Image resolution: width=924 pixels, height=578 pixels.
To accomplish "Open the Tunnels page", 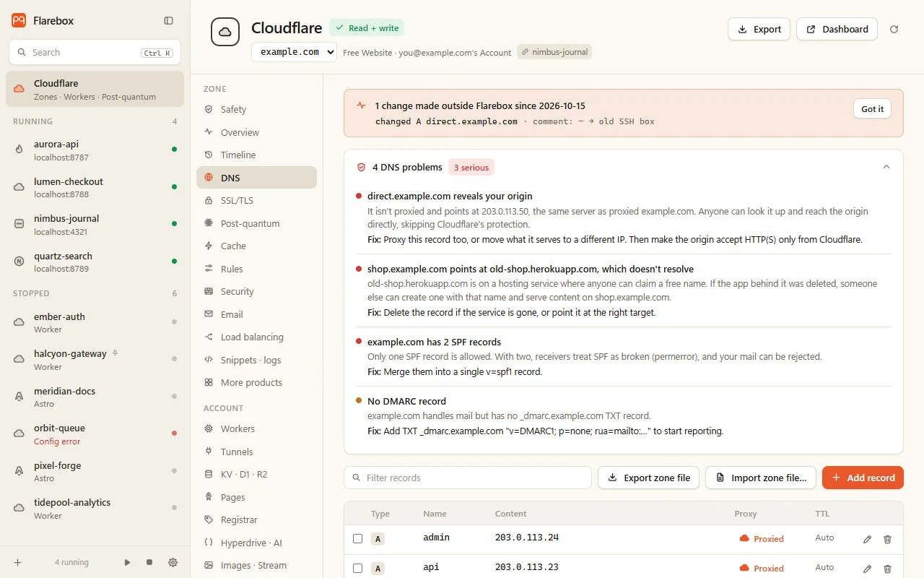I will 256,452.
